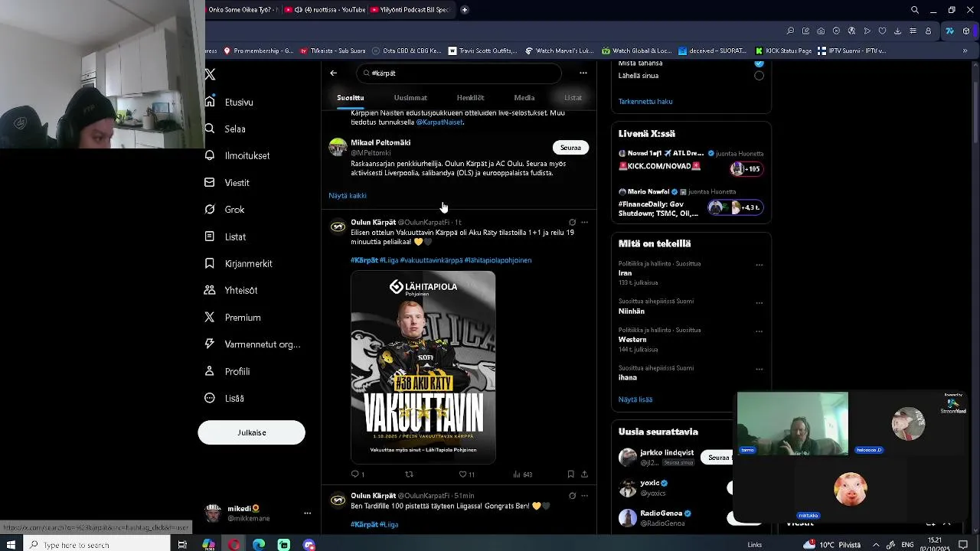Screen dimensions: 980x551
Task: Open Task View on the taskbar
Action: tap(182, 545)
